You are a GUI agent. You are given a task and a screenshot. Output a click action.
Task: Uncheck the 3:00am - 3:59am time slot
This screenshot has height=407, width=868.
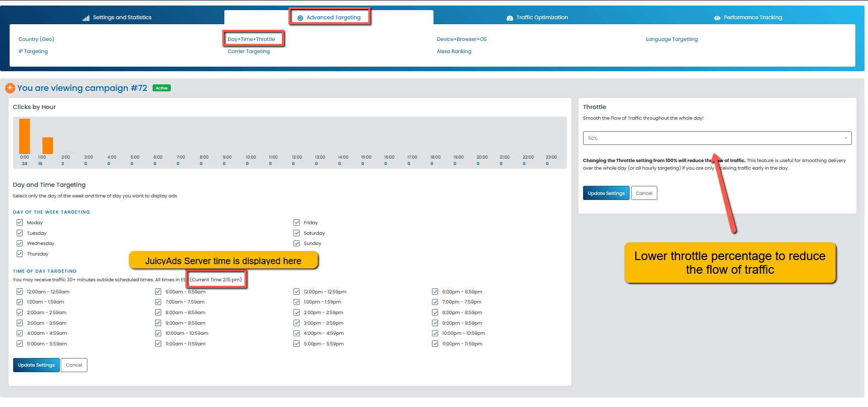[20, 323]
